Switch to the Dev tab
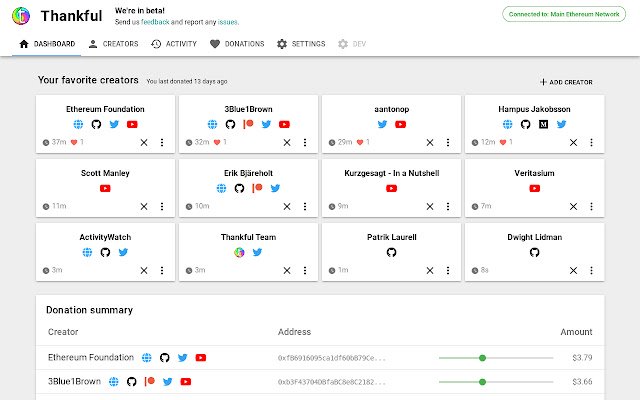Image resolution: width=640 pixels, height=400 pixels. tap(352, 44)
